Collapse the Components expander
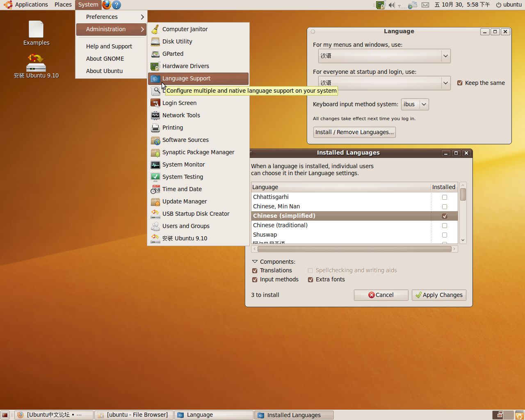 255,262
